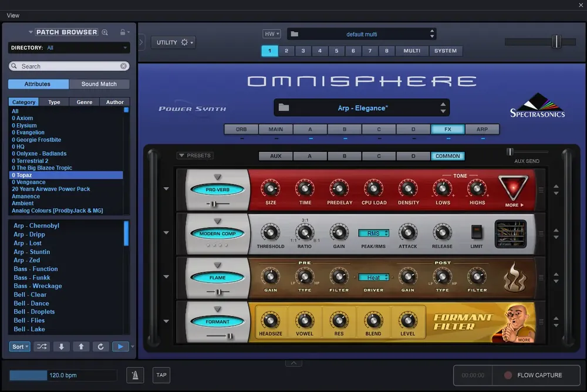587x392 pixels.
Task: Click the UTILITY button
Action: click(173, 42)
